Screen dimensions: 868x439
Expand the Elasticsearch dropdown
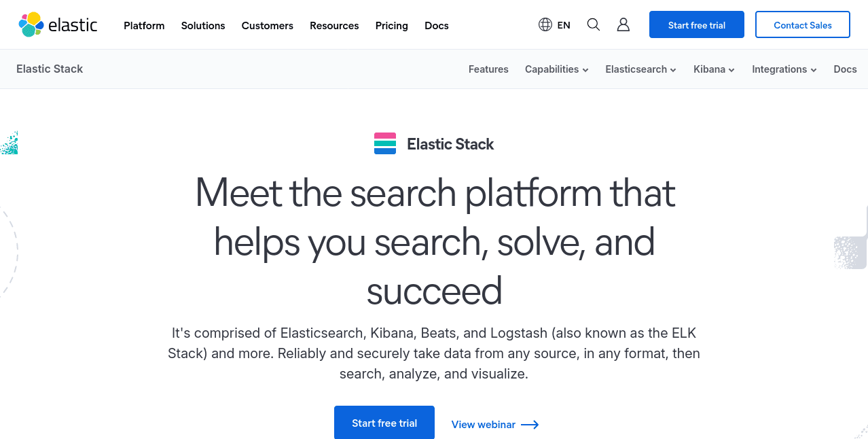(641, 69)
